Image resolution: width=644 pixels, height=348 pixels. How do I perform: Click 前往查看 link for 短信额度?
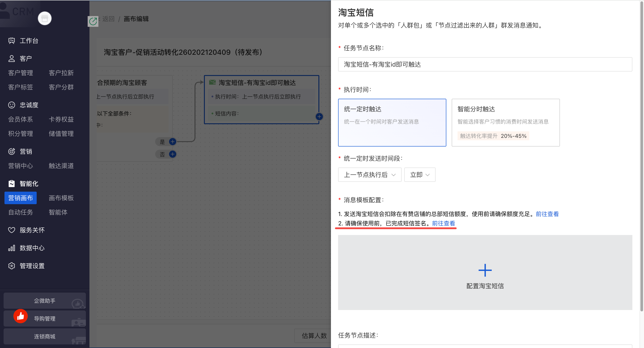[547, 214]
